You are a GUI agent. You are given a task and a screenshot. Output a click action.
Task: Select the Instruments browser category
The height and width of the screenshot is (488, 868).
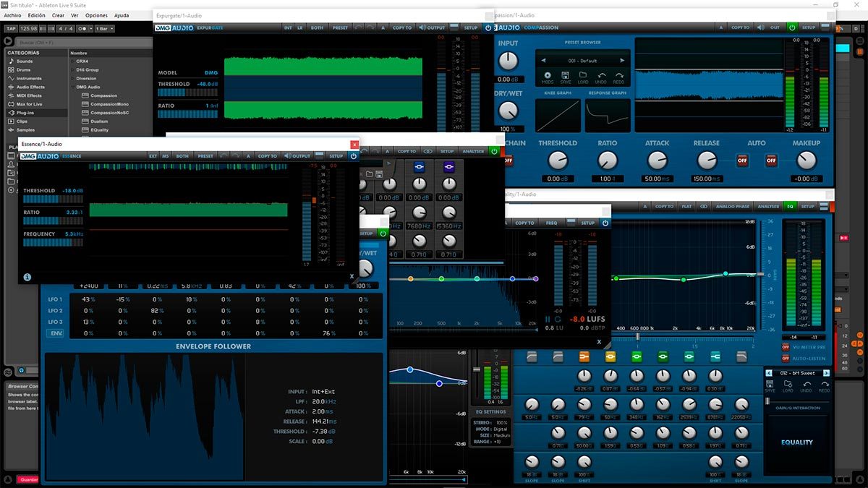coord(29,78)
